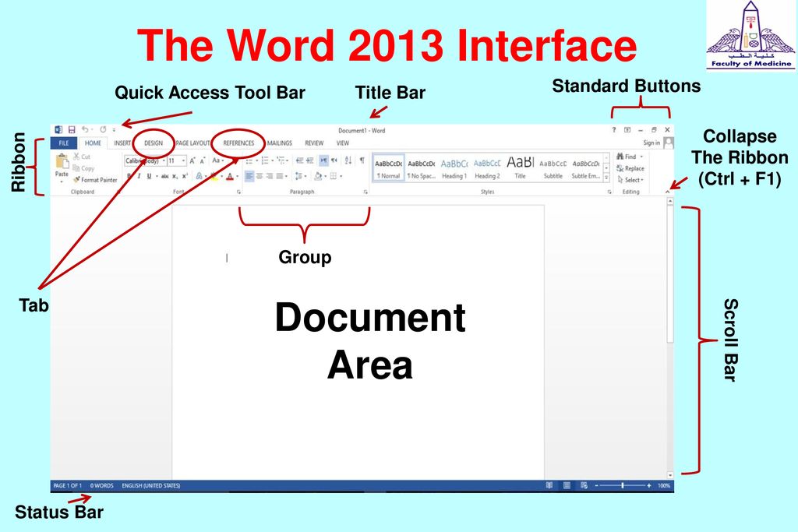This screenshot has width=798, height=532.
Task: Click the Decrease Indent icon
Action: pos(300,160)
